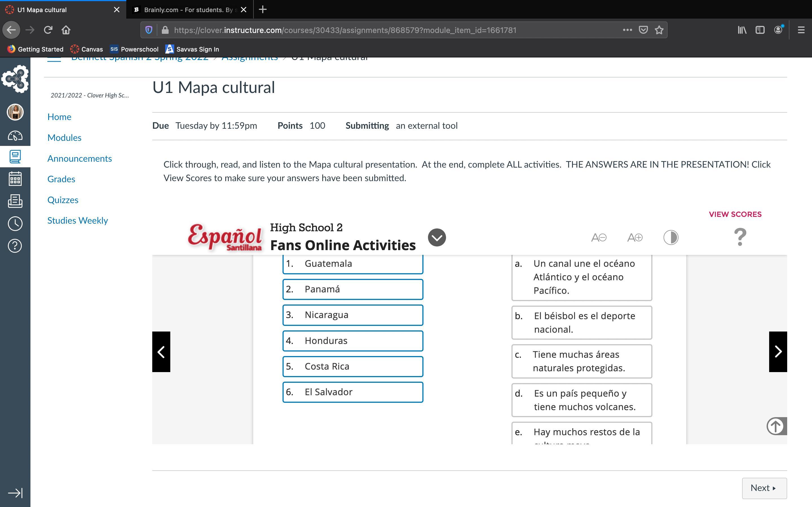Viewport: 812px width, 507px height.
Task: Open Canvas Dashboard from the global sidebar
Action: pyautogui.click(x=15, y=136)
